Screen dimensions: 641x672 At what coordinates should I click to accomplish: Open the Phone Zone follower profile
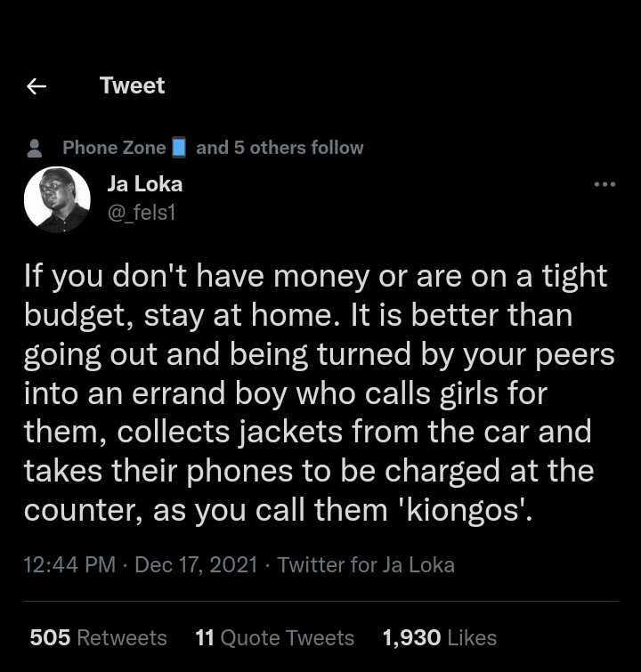click(x=114, y=148)
